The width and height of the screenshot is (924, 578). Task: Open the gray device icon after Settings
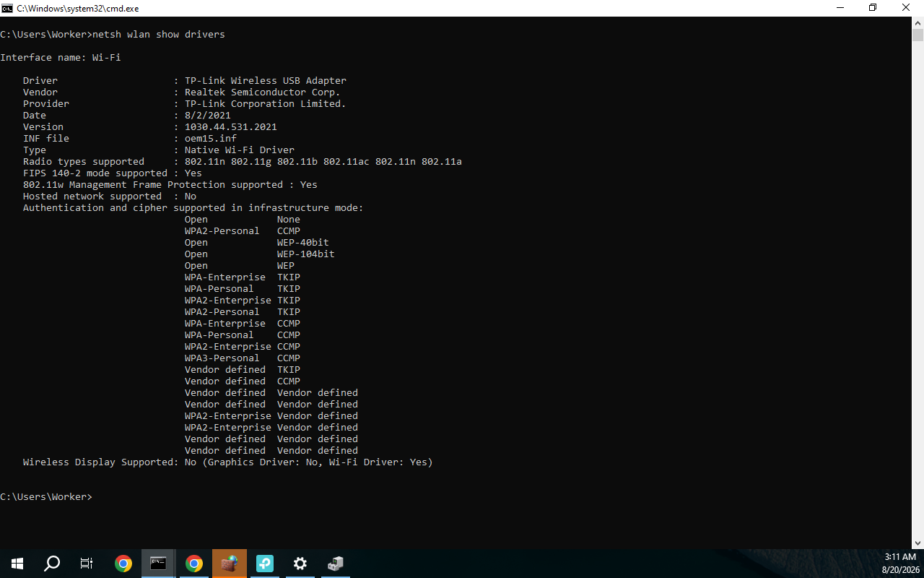(x=336, y=564)
